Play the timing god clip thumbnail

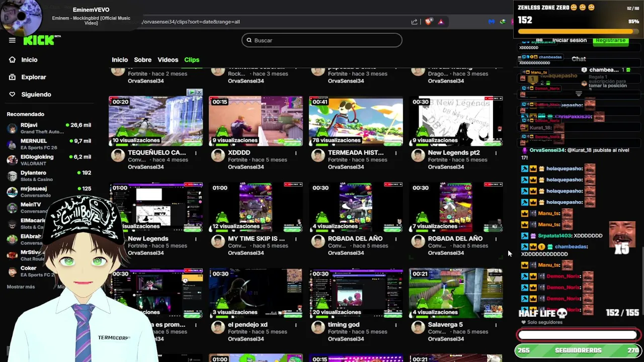356,293
